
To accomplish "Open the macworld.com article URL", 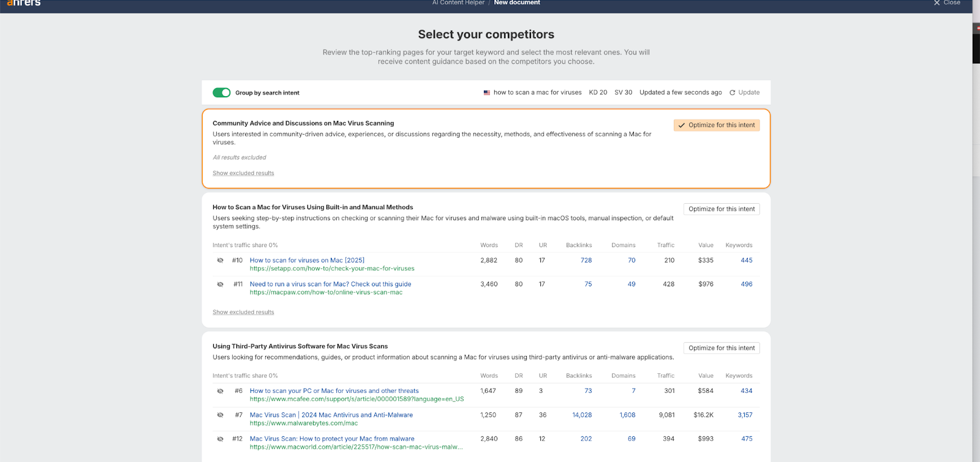I will pos(356,447).
